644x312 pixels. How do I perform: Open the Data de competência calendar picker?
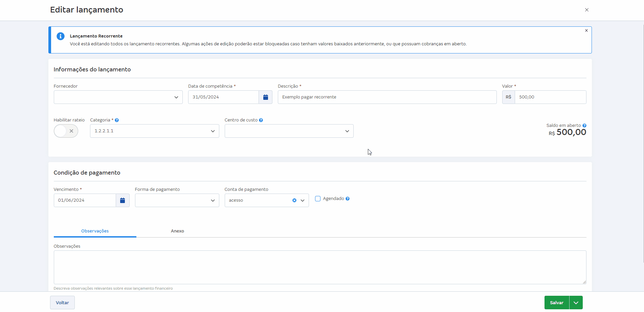point(265,97)
